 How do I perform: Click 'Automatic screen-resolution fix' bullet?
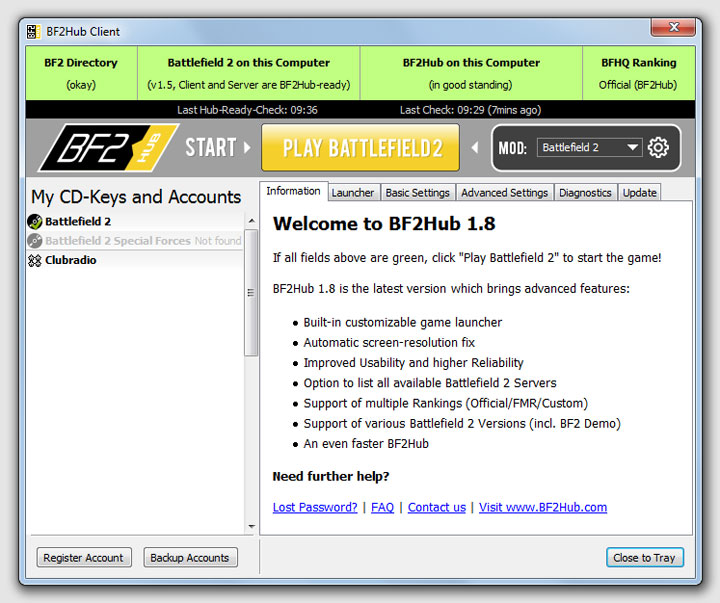click(389, 343)
